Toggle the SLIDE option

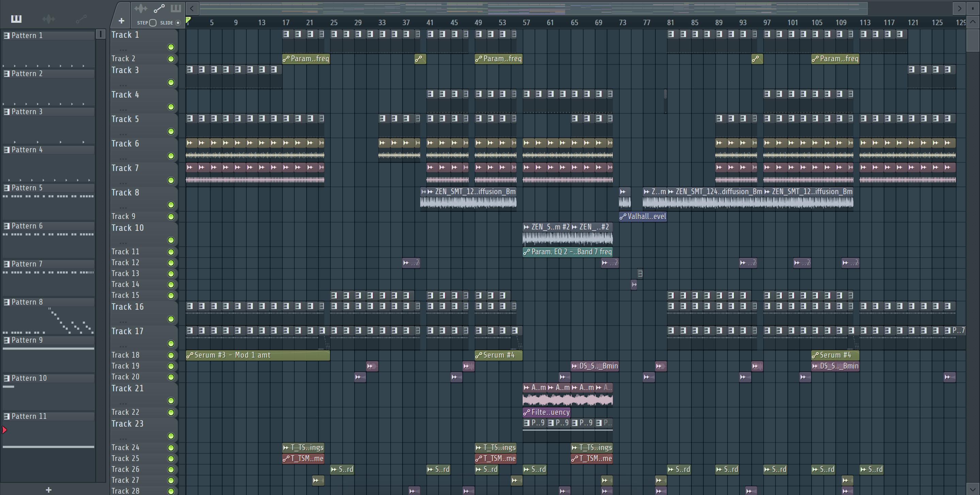(178, 22)
